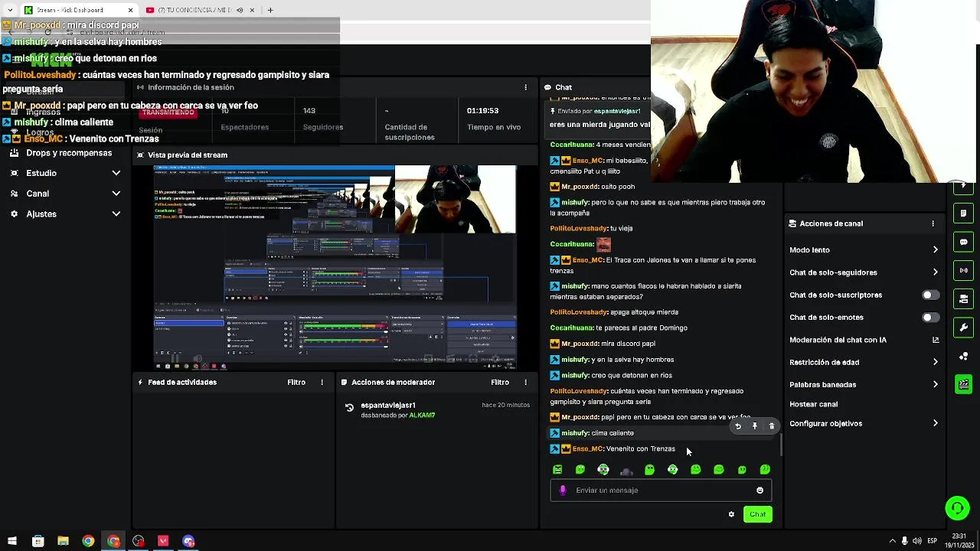The image size is (980, 551).
Task: Delete the hovered chat message with trash icon
Action: pyautogui.click(x=772, y=426)
